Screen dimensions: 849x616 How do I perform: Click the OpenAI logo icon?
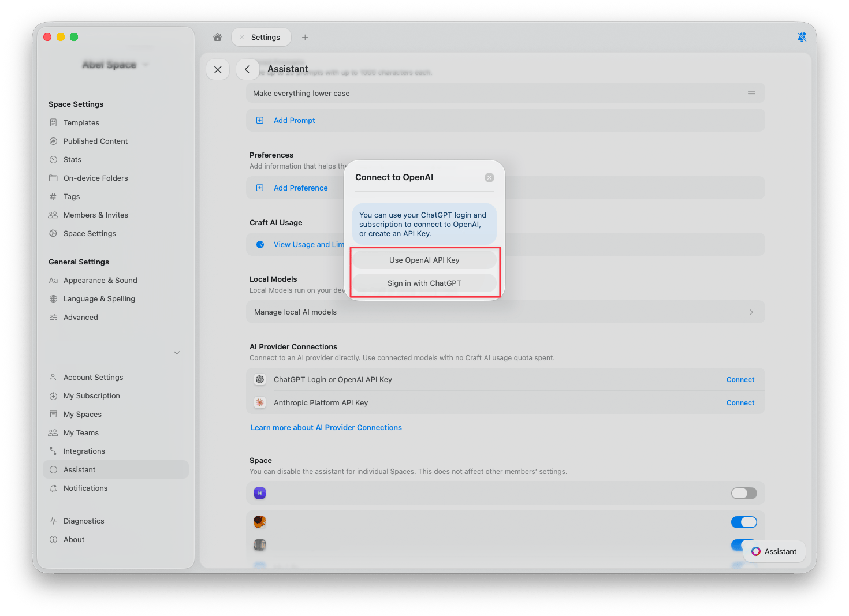(x=260, y=379)
